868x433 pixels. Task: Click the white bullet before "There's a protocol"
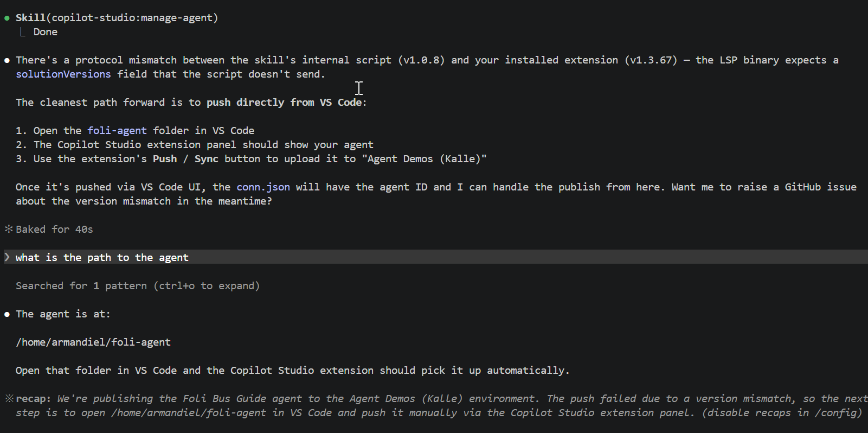7,60
